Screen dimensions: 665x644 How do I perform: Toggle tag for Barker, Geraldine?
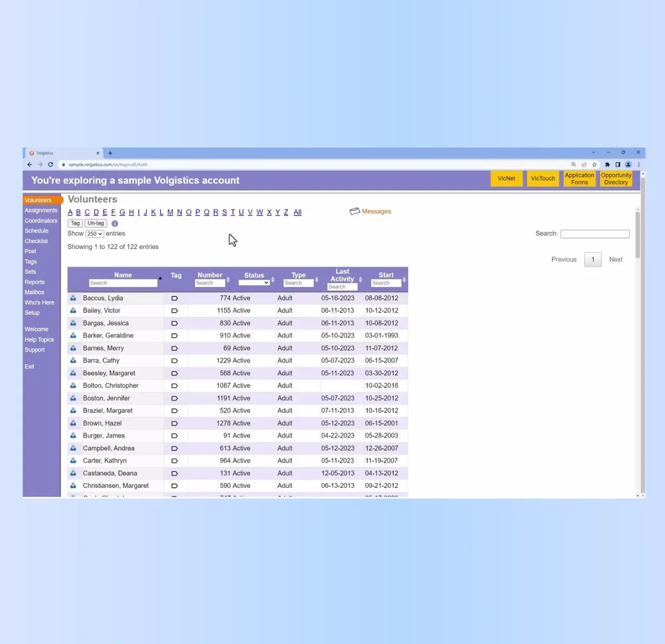[174, 336]
